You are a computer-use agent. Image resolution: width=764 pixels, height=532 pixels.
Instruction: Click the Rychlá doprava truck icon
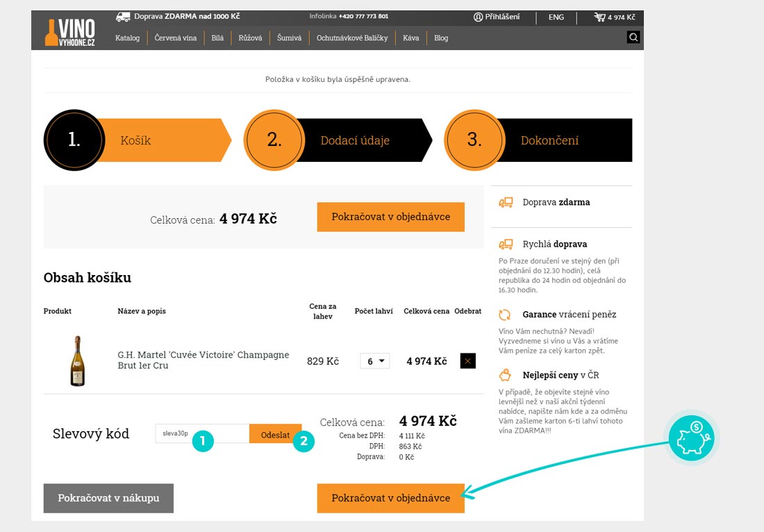[505, 244]
